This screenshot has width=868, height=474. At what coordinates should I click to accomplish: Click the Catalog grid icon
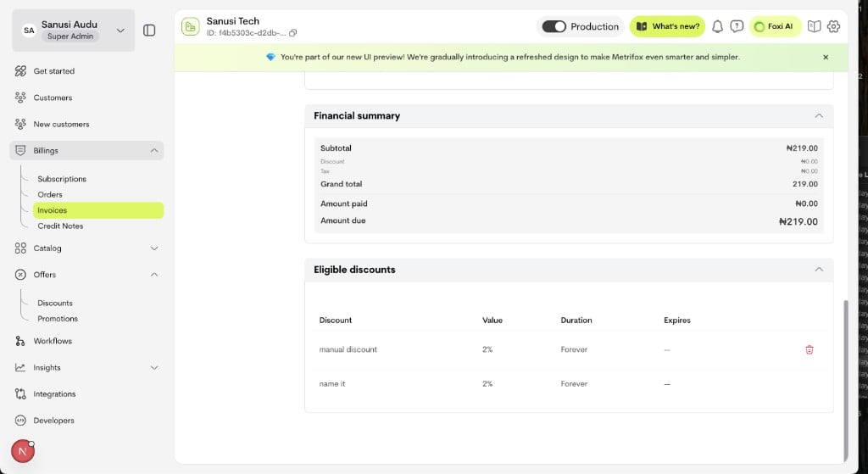(x=20, y=248)
